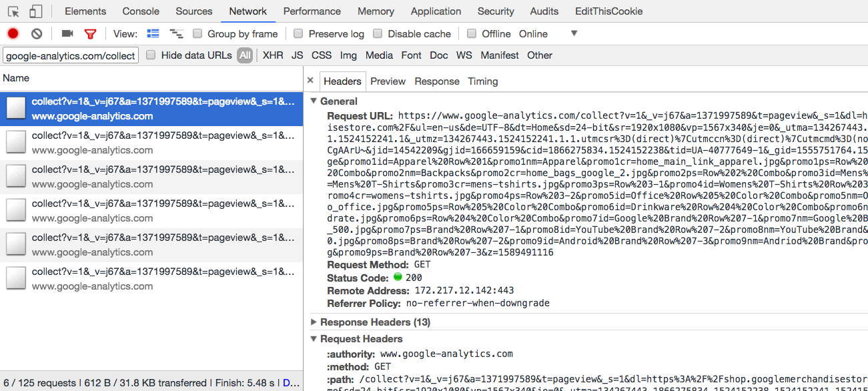Click the no-referrer-when-downgrade policy value
This screenshot has width=868, height=391.
point(478,303)
